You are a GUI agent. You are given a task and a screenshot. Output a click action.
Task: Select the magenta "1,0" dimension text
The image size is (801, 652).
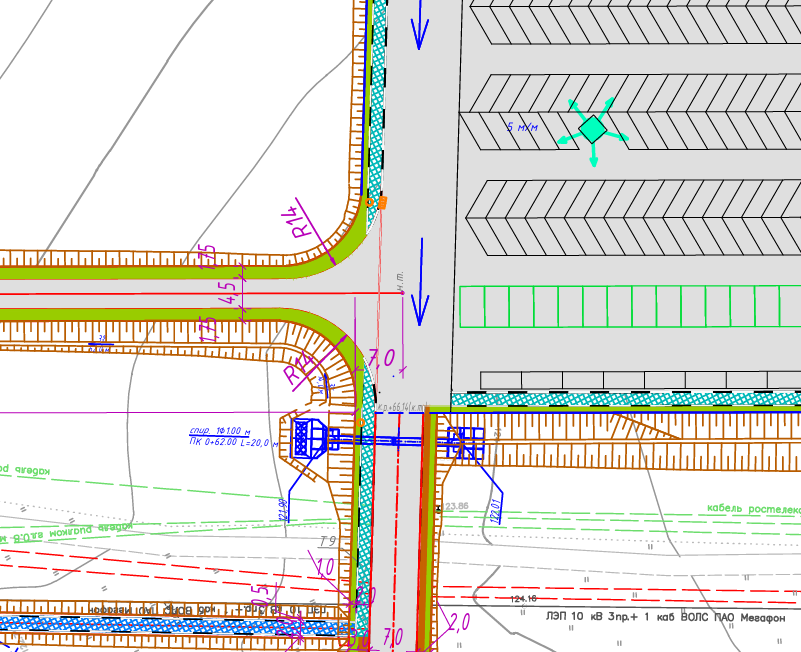pos(325,567)
